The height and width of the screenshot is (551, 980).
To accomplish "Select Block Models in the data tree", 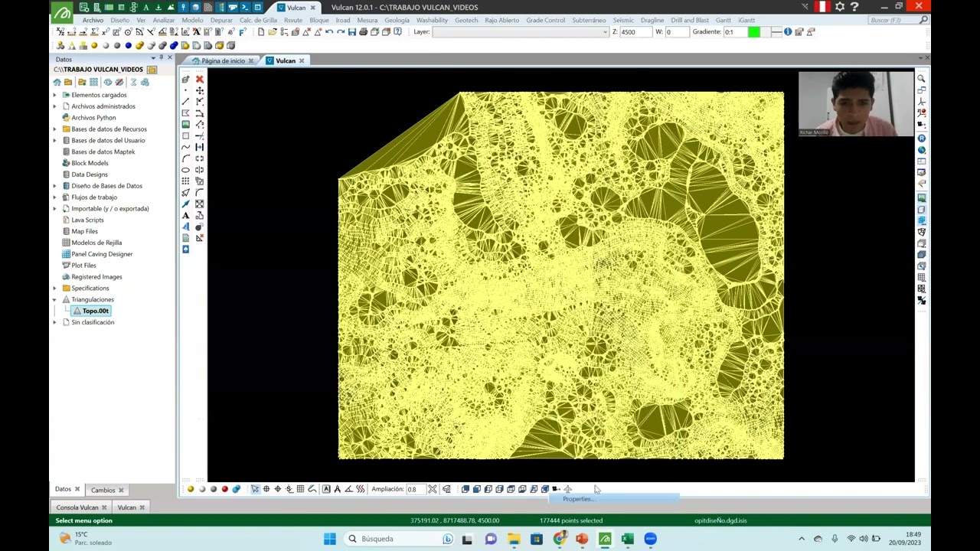I will pyautogui.click(x=90, y=163).
